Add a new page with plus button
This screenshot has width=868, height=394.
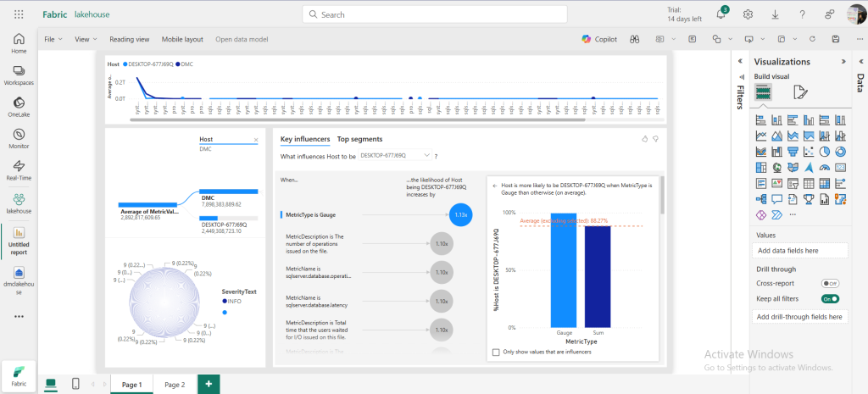[209, 384]
